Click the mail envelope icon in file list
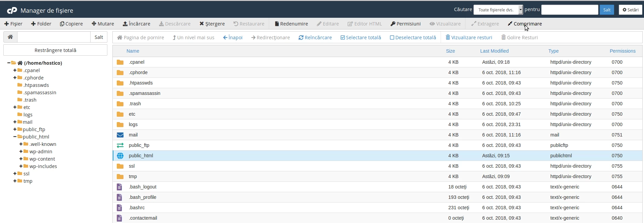644x223 pixels. tap(120, 135)
